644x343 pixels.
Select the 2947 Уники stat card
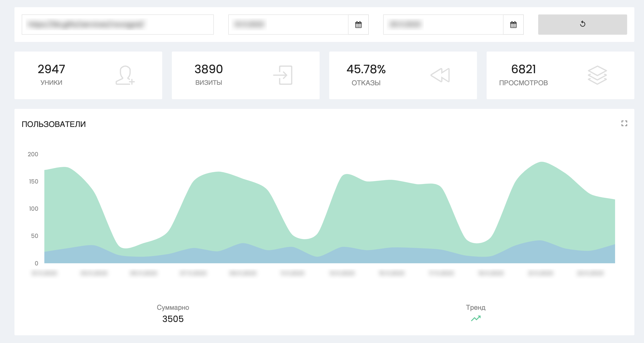[88, 75]
